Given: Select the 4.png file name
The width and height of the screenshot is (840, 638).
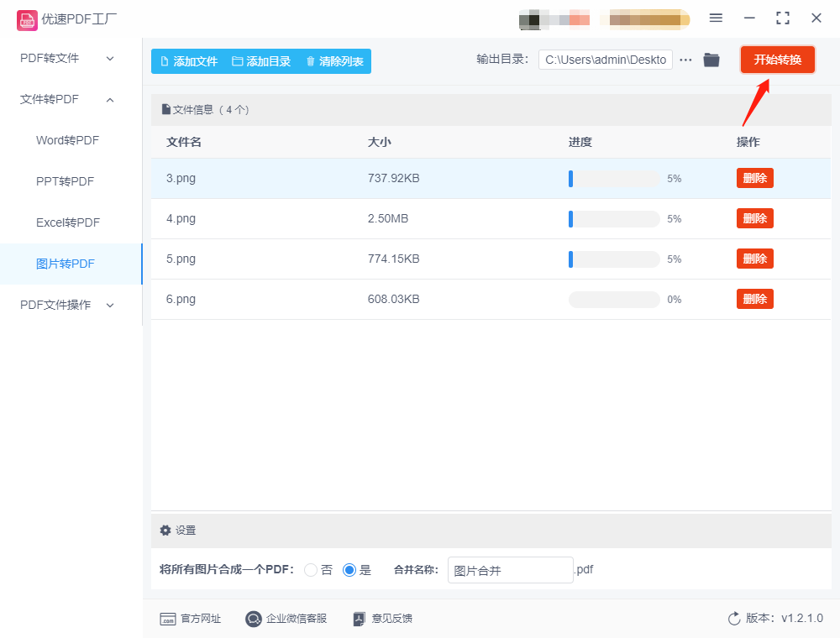Looking at the screenshot, I should coord(181,218).
